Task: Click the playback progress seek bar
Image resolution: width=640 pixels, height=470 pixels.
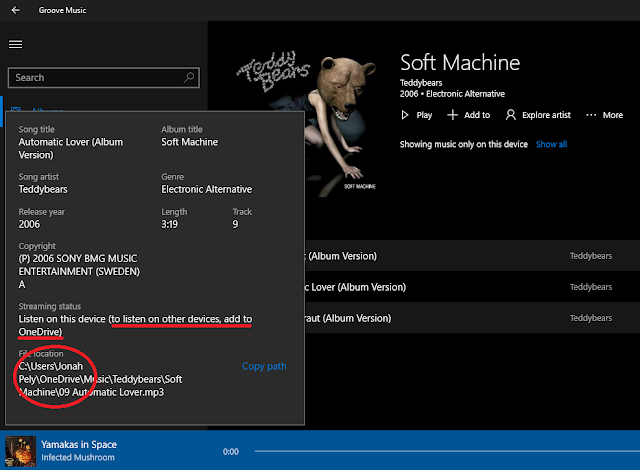Action: point(447,451)
